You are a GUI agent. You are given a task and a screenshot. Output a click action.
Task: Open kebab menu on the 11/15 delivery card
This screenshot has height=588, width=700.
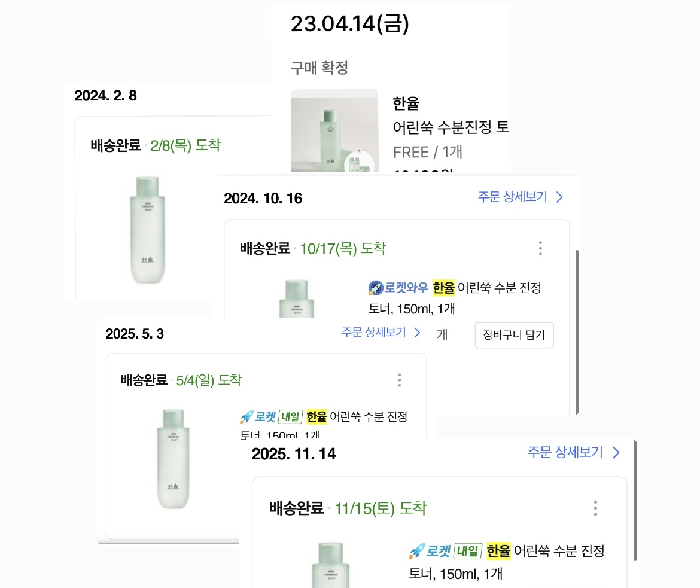595,508
